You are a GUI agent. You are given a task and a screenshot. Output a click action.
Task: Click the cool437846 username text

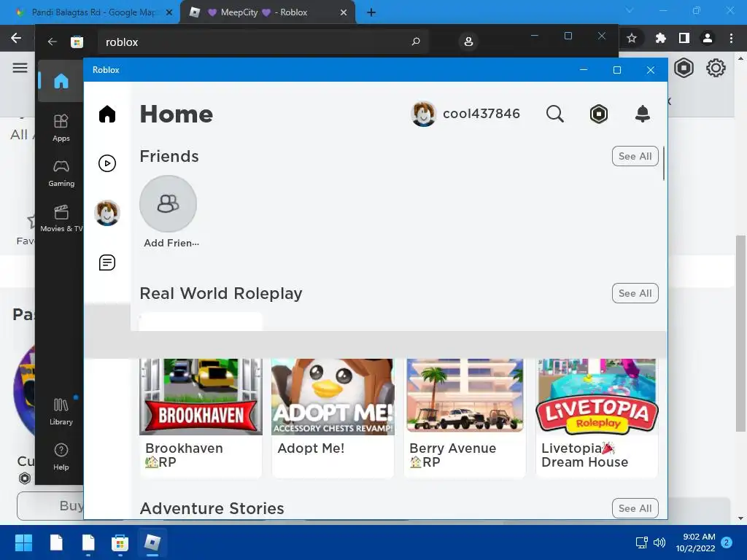481,114
